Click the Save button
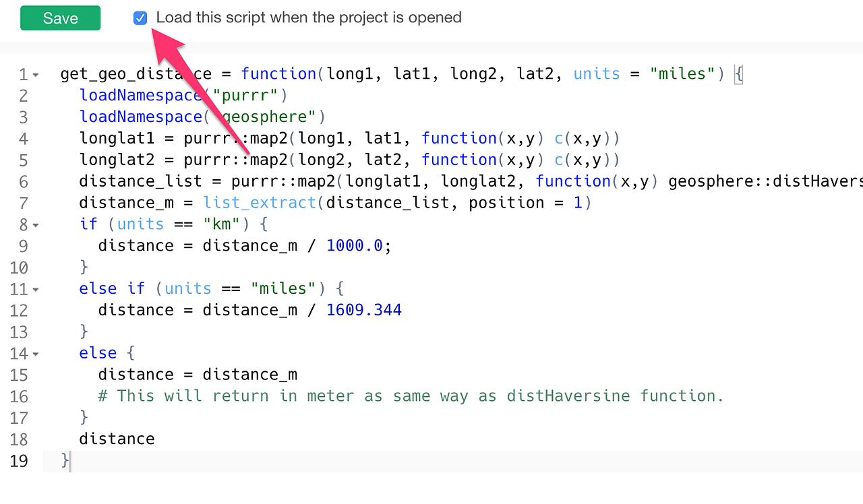 60,18
